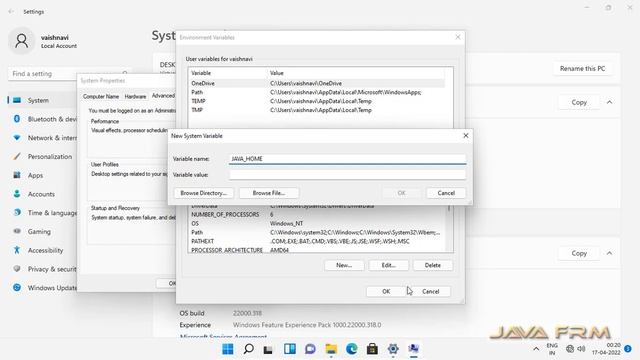The image size is (640, 360).
Task: Click Edit button under system variables
Action: 388,265
